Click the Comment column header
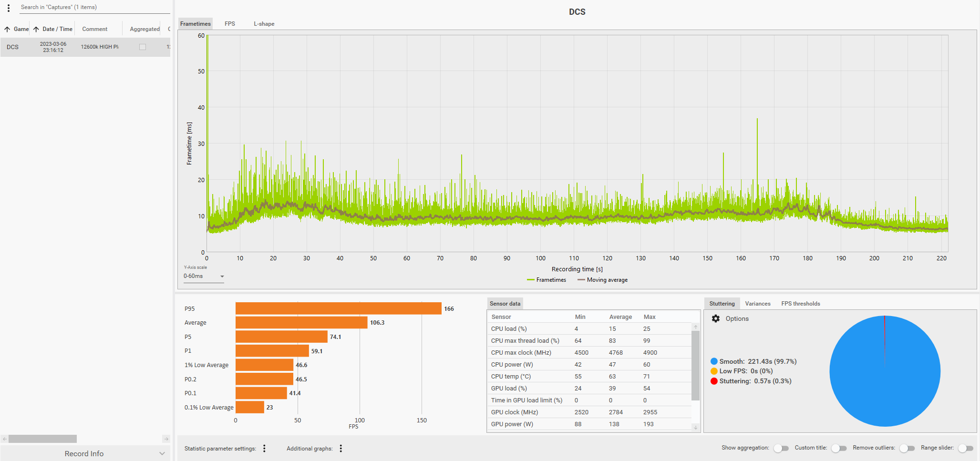 tap(95, 29)
